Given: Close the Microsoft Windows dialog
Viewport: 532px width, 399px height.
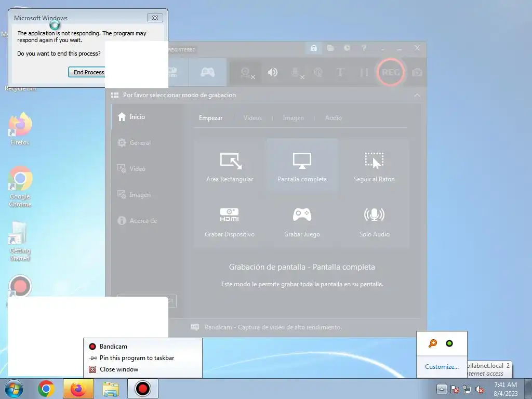Looking at the screenshot, I should [x=155, y=18].
